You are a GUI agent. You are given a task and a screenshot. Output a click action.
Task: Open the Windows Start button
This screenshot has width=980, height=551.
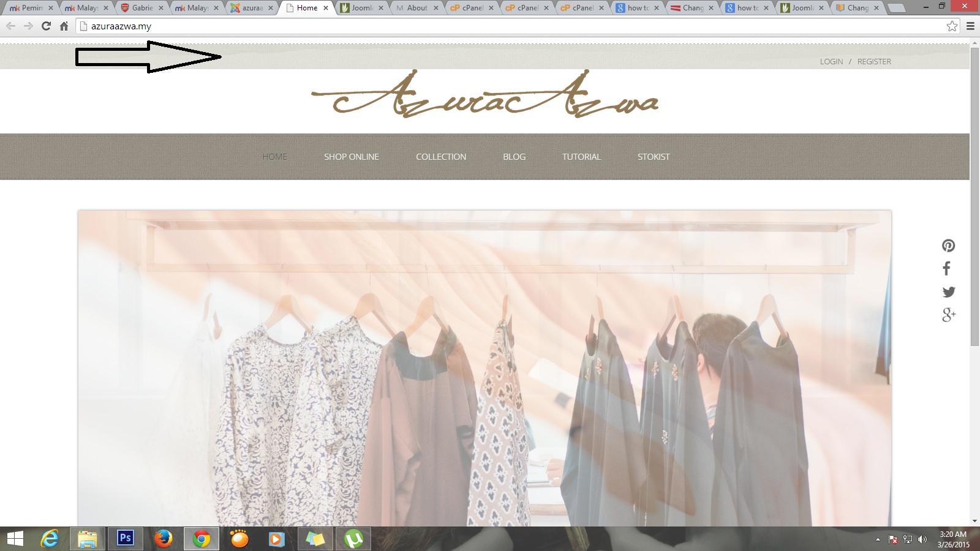(x=15, y=539)
